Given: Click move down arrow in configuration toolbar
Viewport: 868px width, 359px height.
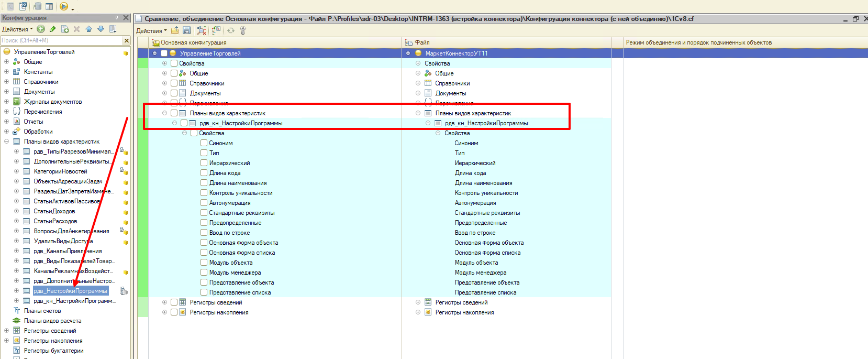Looking at the screenshot, I should point(101,29).
